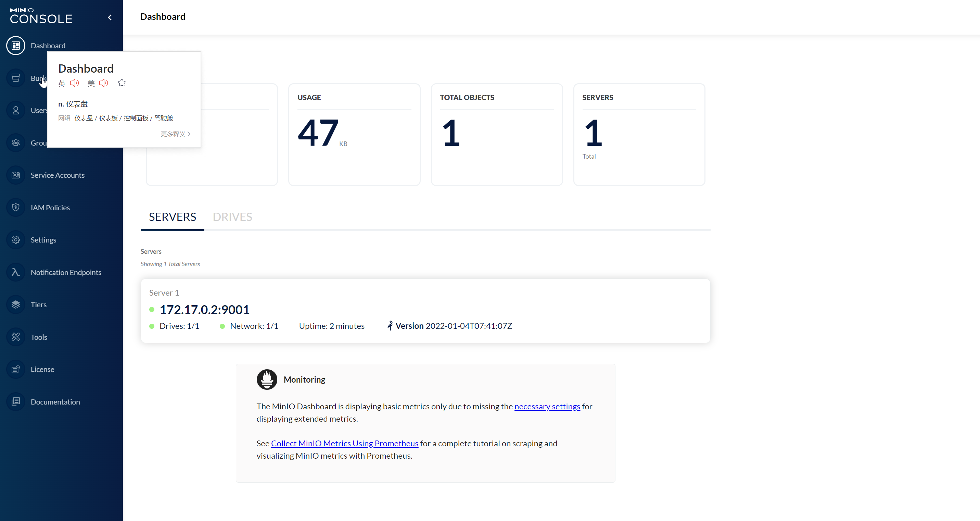Click Notification Endpoints lambda icon
Viewport: 980px width, 521px height.
[16, 272]
